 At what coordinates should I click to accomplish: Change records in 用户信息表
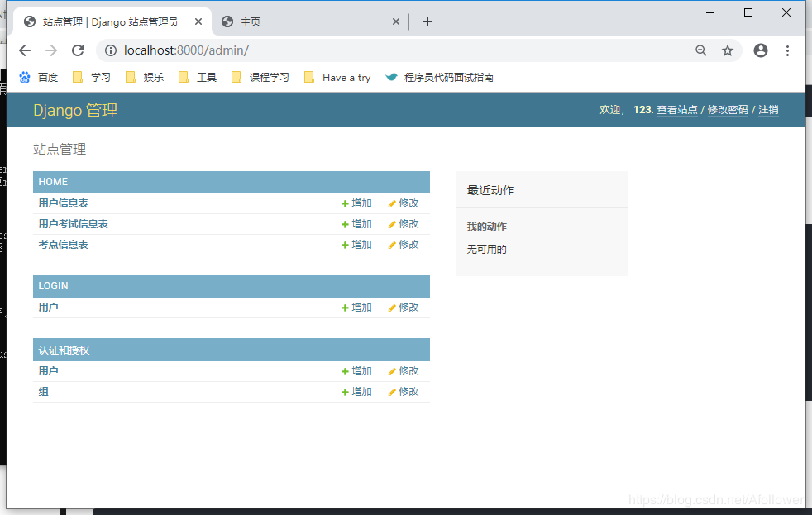tap(404, 203)
